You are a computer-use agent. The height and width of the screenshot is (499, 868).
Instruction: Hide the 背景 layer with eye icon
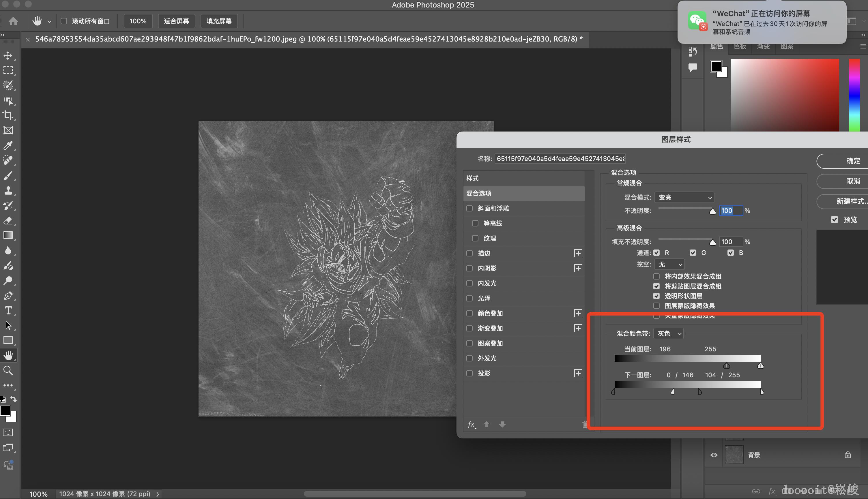click(714, 455)
